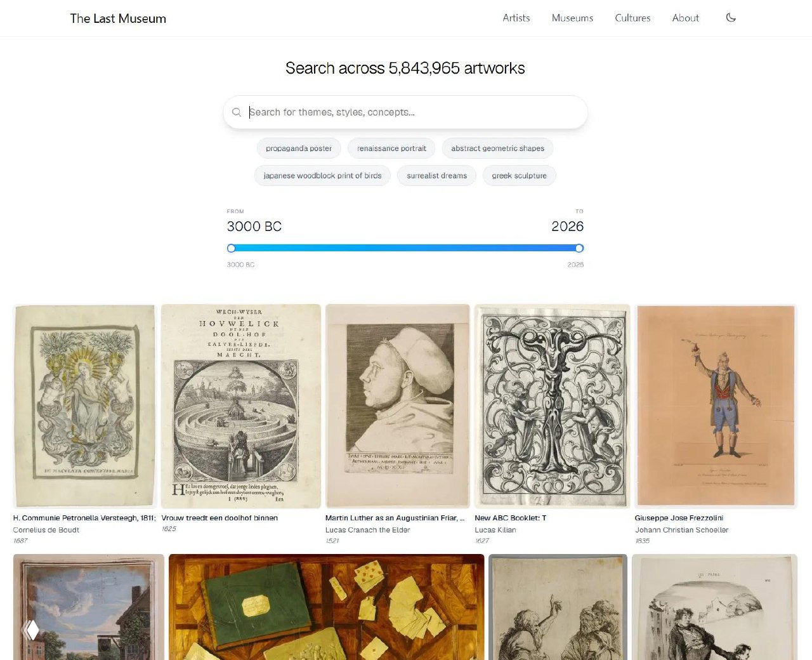Go to The Last Museum home

click(118, 18)
